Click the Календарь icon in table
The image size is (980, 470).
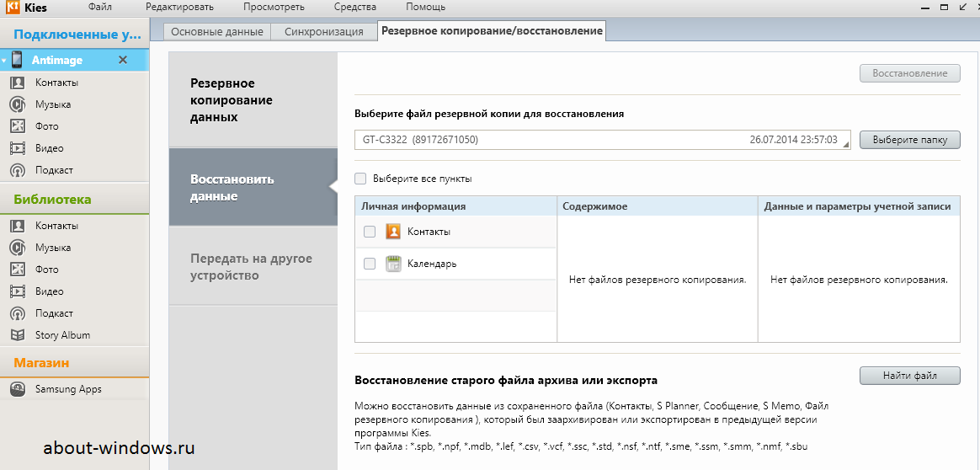pyautogui.click(x=392, y=264)
